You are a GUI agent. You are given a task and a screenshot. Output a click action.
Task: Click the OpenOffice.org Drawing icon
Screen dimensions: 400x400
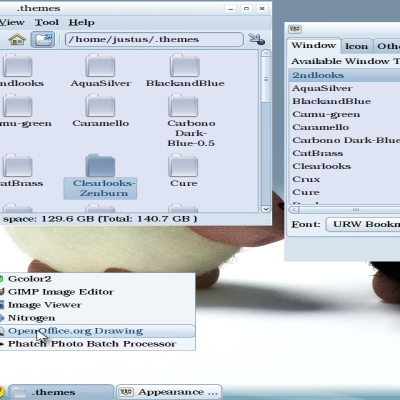pyautogui.click(x=1, y=331)
